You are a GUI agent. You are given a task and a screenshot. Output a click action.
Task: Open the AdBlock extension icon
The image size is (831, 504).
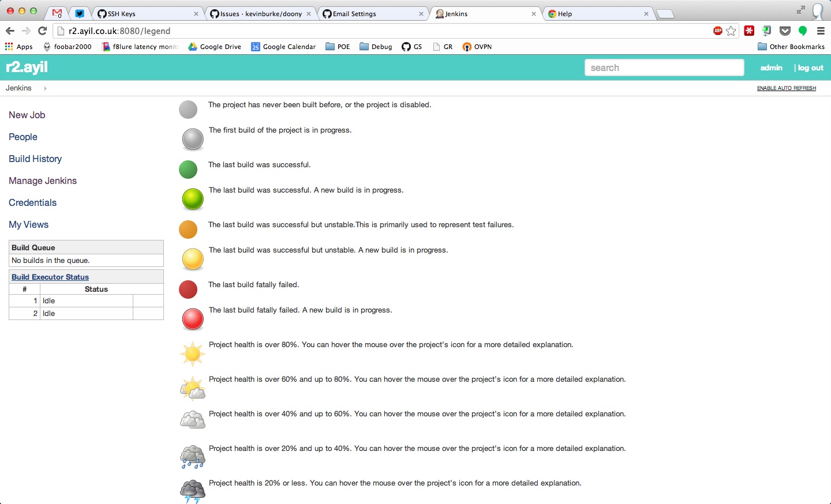pyautogui.click(x=718, y=31)
